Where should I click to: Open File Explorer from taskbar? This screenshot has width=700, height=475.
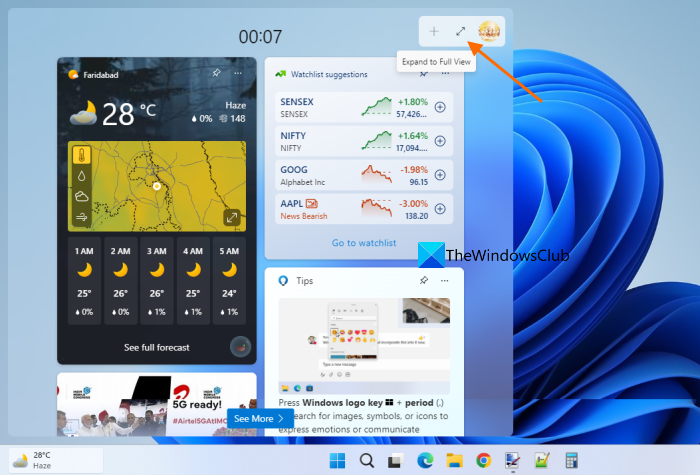click(454, 460)
